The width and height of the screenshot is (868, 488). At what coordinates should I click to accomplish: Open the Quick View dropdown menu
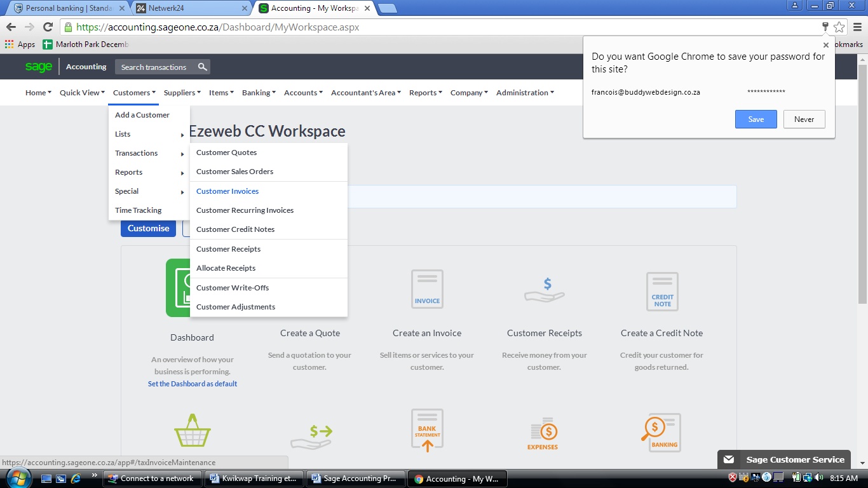coord(82,93)
